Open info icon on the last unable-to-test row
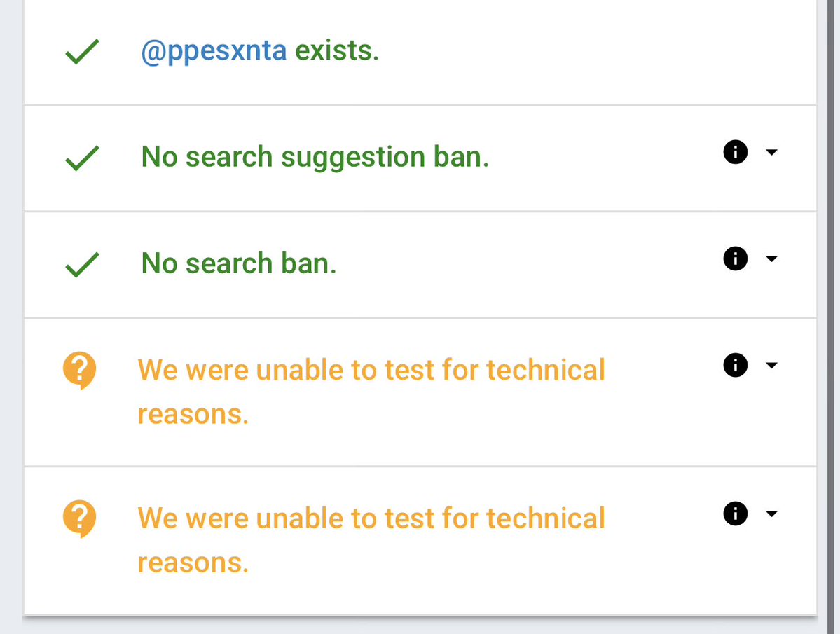The height and width of the screenshot is (634, 840). coord(735,514)
